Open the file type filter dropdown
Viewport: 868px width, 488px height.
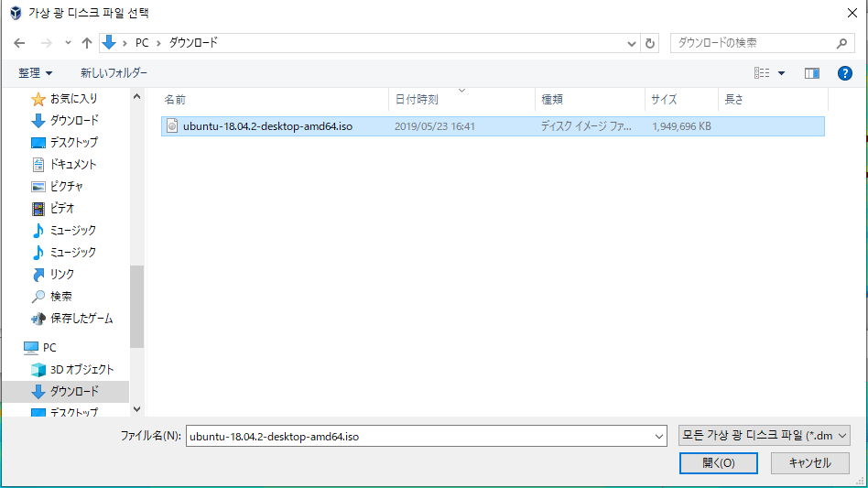[x=764, y=436]
